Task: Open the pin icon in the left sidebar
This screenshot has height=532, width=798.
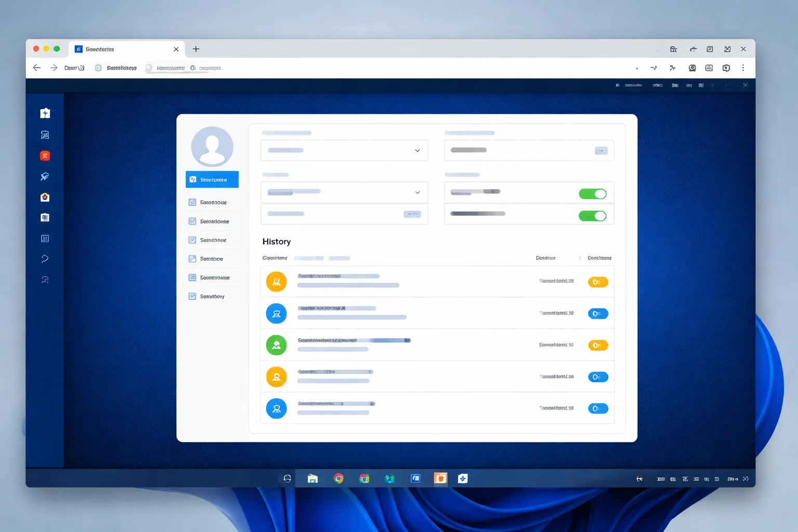Action: 45,177
